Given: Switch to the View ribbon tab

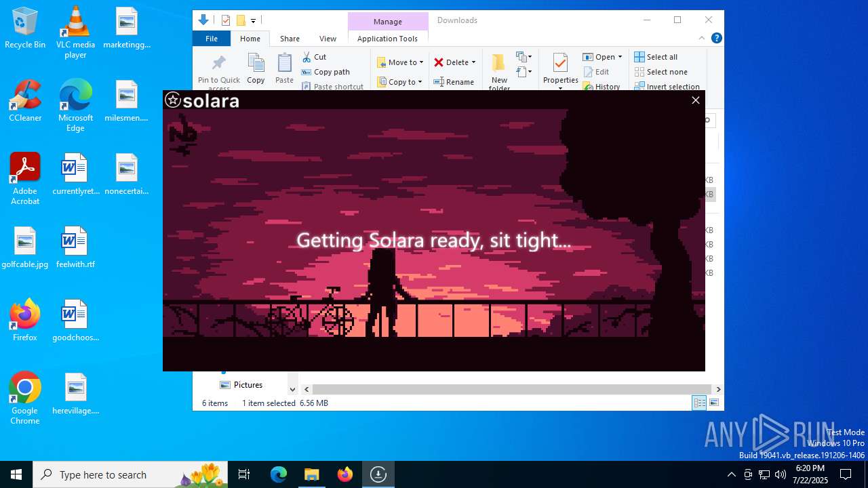Looking at the screenshot, I should pos(328,39).
